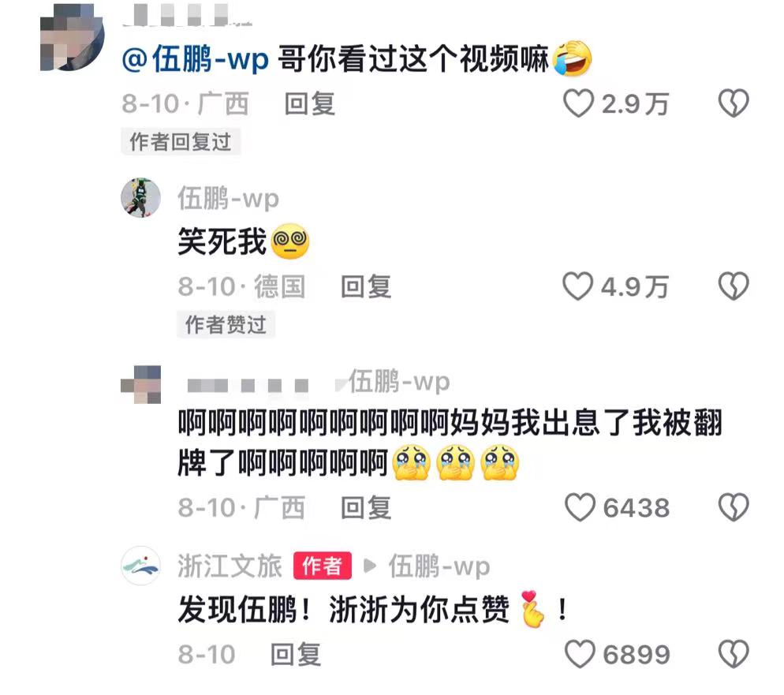
Task: Dislike the 我被翻牌了 comment
Action: (734, 507)
